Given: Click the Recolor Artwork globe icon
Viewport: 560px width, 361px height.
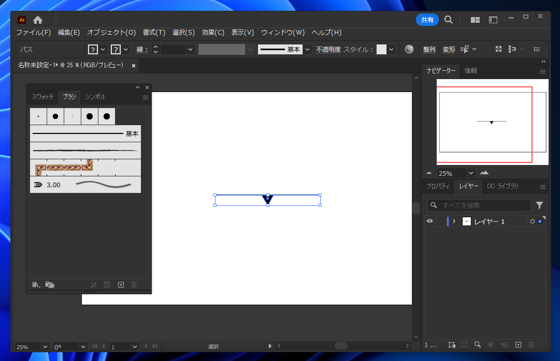Looking at the screenshot, I should point(409,49).
